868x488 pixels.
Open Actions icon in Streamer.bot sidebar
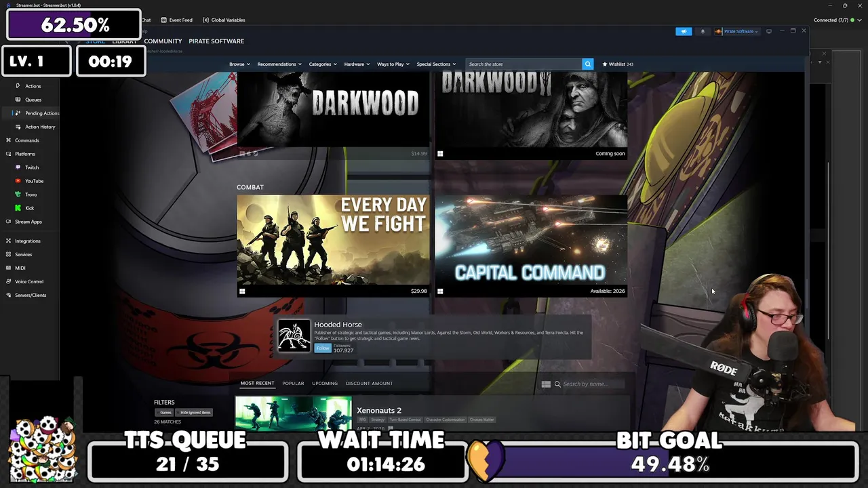pos(18,86)
